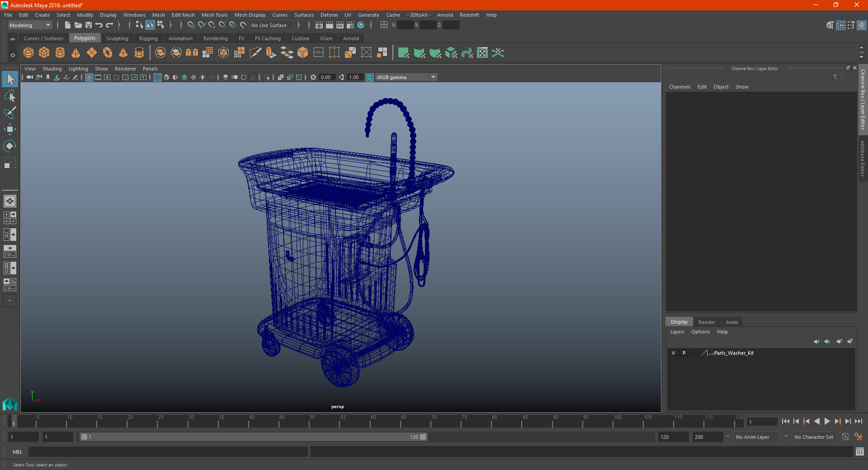Viewport: 868px width, 470px height.
Task: Move the layer up in the list
Action: point(816,341)
